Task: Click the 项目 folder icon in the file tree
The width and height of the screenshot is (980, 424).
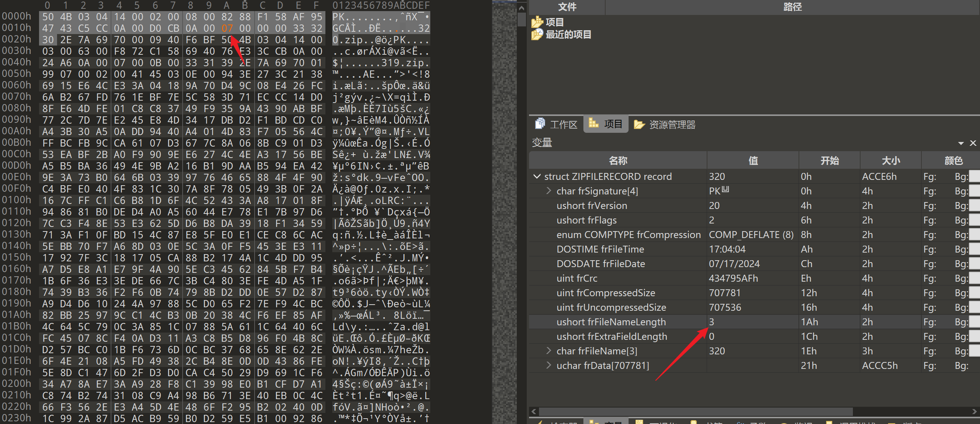Action: (x=537, y=22)
